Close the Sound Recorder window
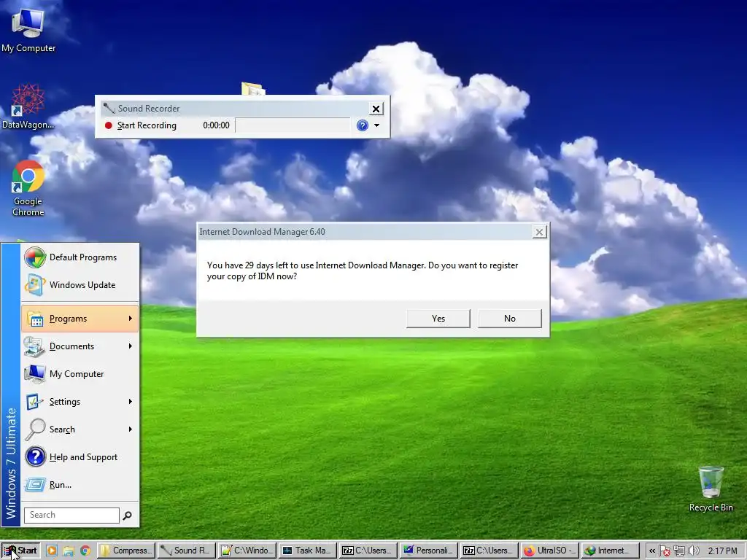The height and width of the screenshot is (560, 747). 376,109
